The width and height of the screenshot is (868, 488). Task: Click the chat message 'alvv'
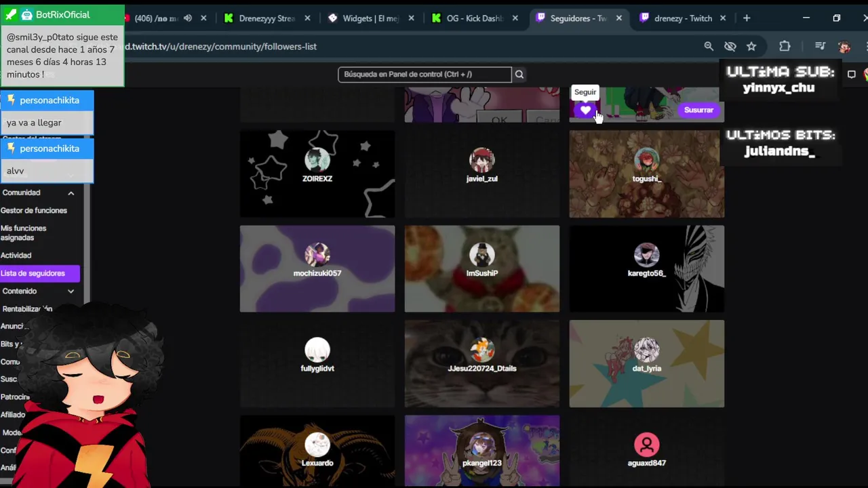pos(15,171)
